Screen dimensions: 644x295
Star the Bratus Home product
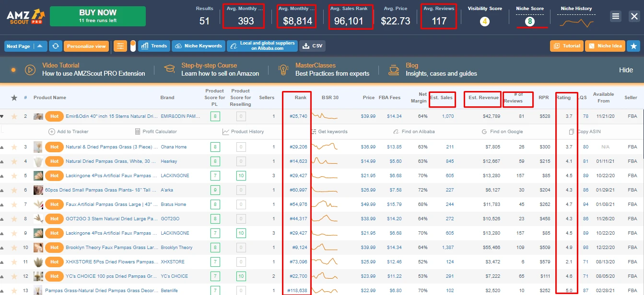coord(14,204)
